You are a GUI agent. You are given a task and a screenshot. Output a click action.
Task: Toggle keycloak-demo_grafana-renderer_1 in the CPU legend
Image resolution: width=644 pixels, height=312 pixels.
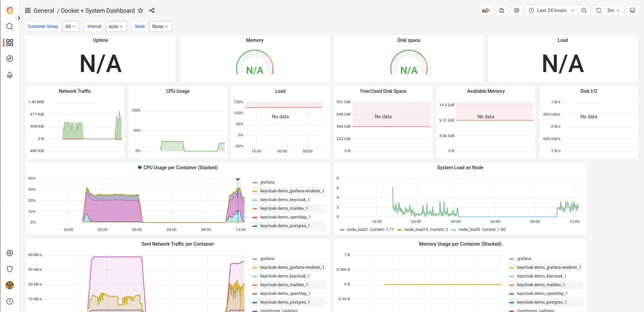[292, 191]
